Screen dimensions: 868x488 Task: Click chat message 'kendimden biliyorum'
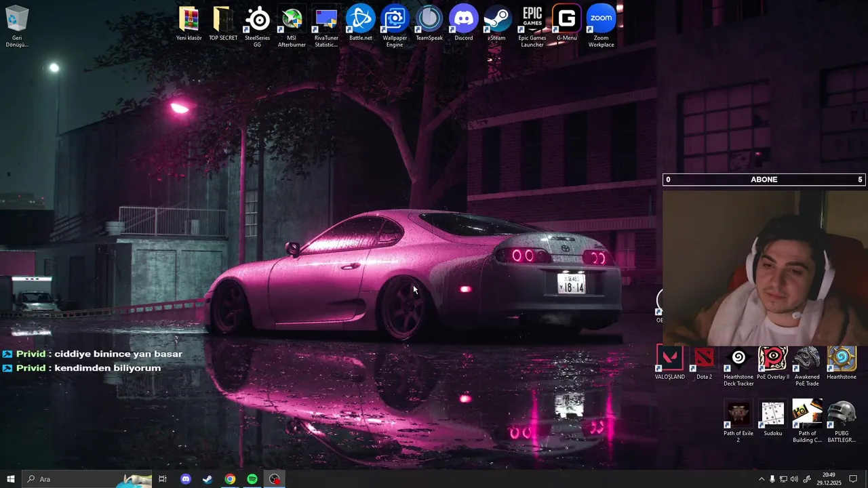click(107, 368)
